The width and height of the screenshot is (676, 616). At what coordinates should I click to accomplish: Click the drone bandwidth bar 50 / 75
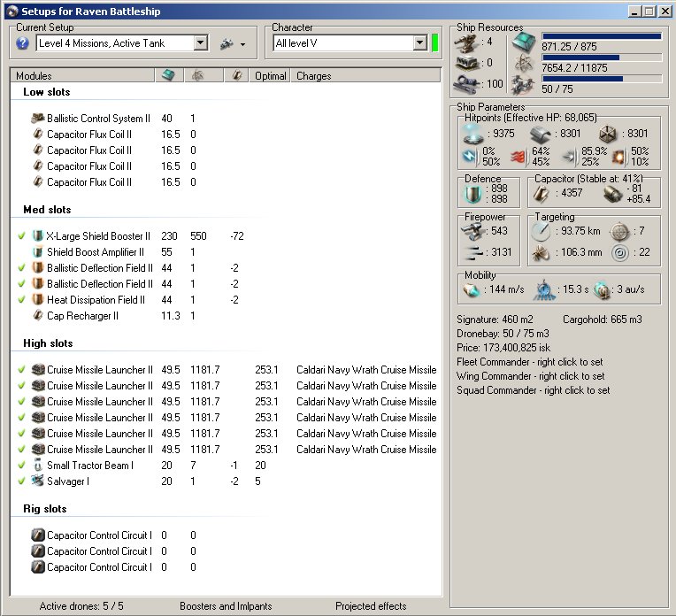[x=602, y=79]
